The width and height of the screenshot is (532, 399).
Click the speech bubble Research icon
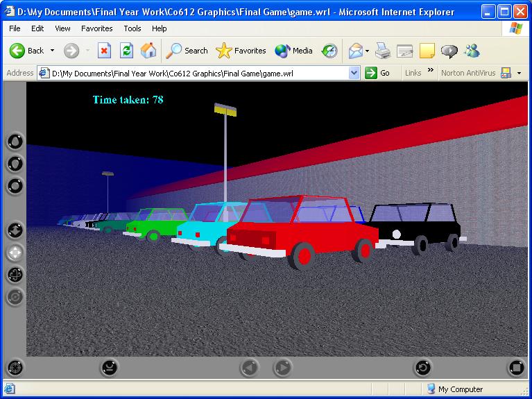[x=449, y=51]
